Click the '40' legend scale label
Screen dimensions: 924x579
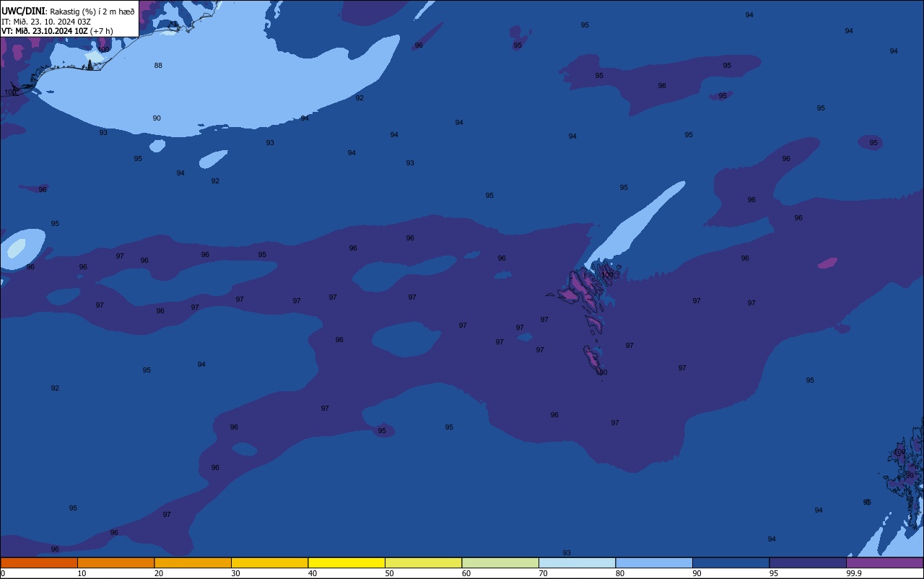click(313, 573)
